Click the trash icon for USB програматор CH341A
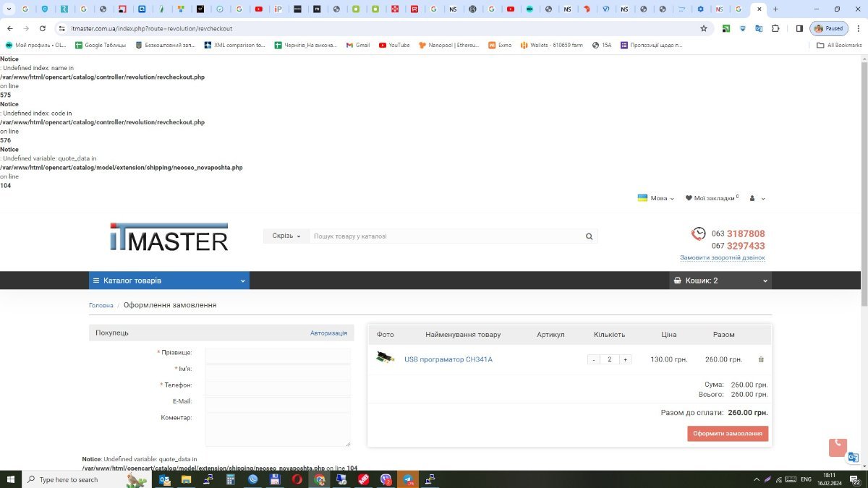This screenshot has height=488, width=868. point(760,359)
